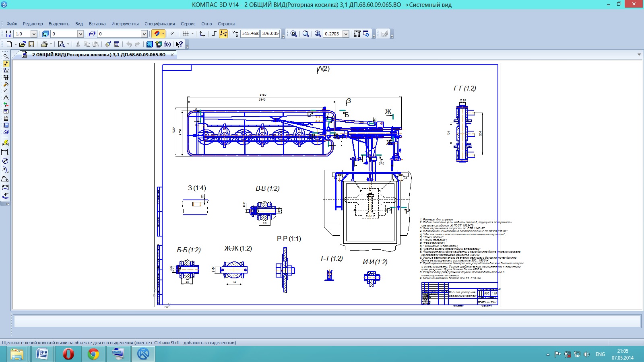This screenshot has width=644, height=362.
Task: Click the Cut scissors icon
Action: (78, 44)
